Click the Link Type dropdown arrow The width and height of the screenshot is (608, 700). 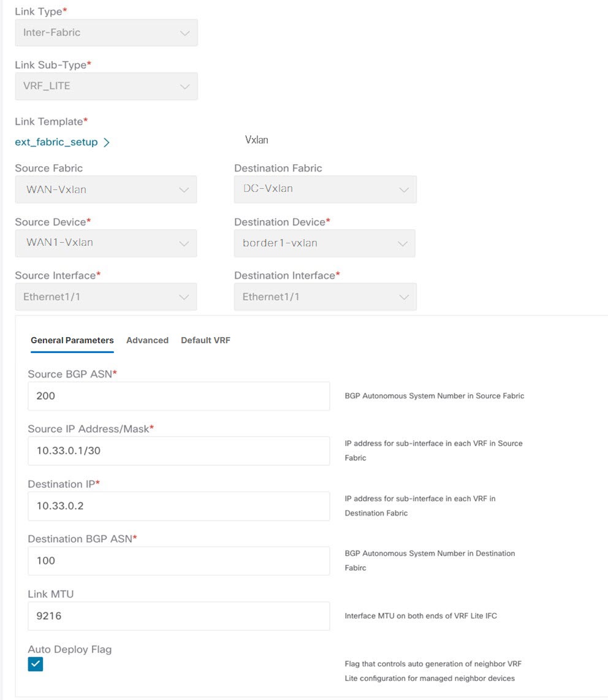click(184, 32)
